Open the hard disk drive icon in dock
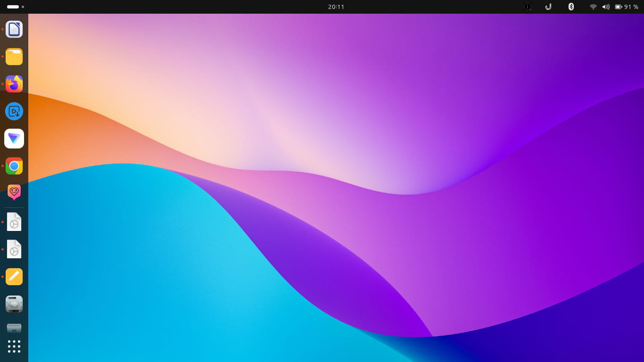Screen dimensions: 644x362 (x=14, y=304)
